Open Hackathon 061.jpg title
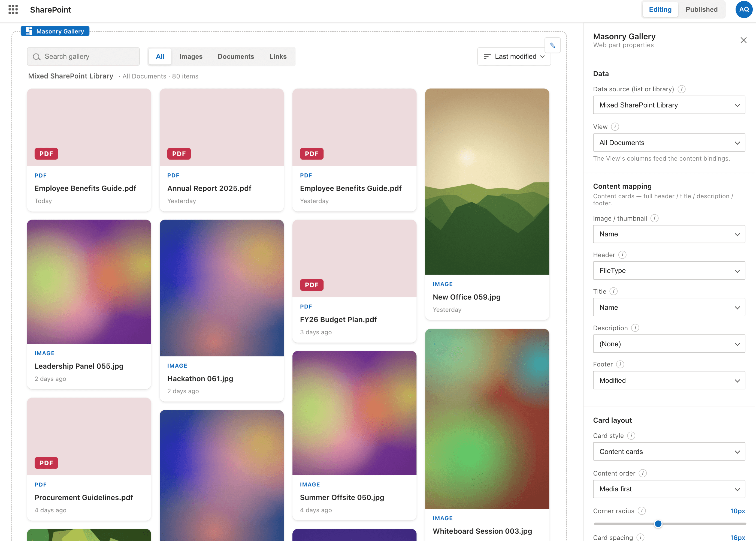This screenshot has width=756, height=541. point(200,379)
